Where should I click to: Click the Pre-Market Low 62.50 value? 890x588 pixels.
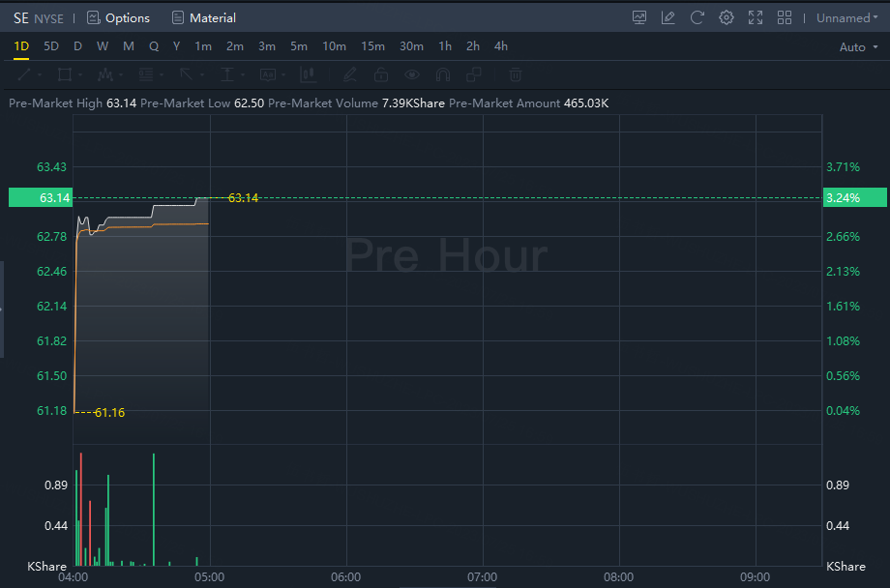[250, 103]
